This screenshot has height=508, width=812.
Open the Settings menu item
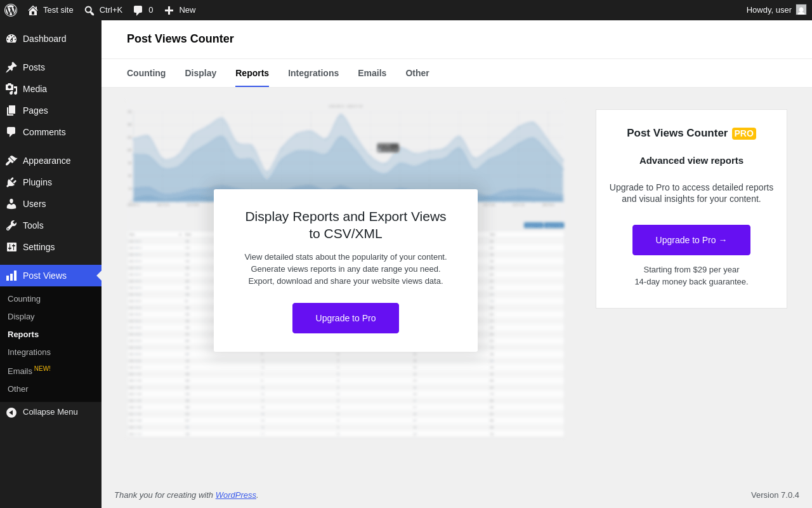[51, 247]
